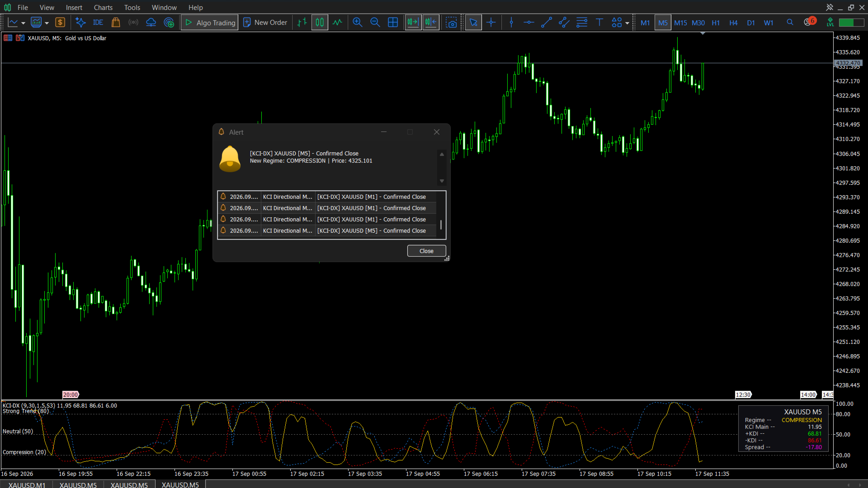Image resolution: width=868 pixels, height=488 pixels.
Task: Click the zoom in magnifier icon
Action: [357, 23]
